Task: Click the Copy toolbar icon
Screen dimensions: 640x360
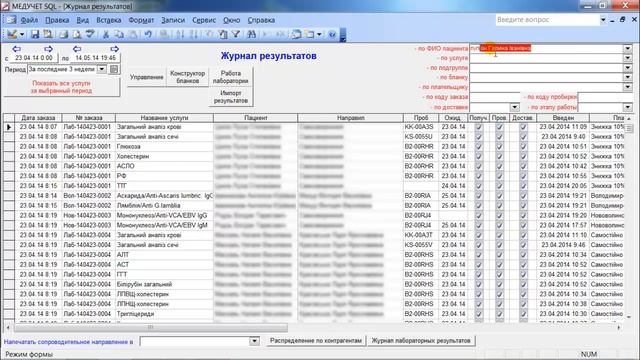Action: click(119, 34)
